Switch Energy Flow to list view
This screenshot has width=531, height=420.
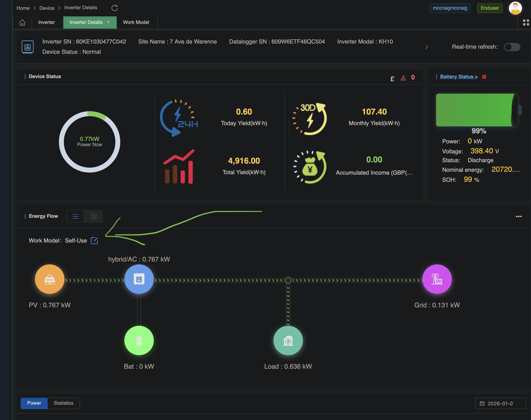(x=75, y=216)
